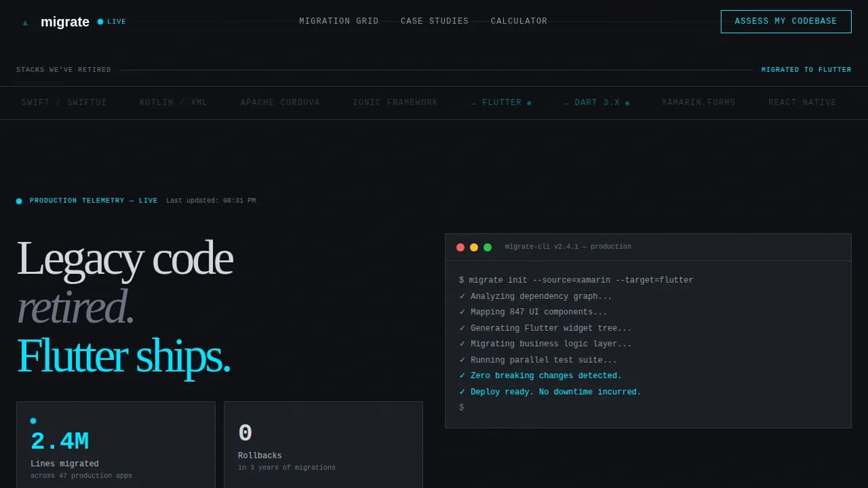868x488 pixels.
Task: Click terminal title 'migrate-cli v2.4.1 — production'
Action: click(568, 247)
